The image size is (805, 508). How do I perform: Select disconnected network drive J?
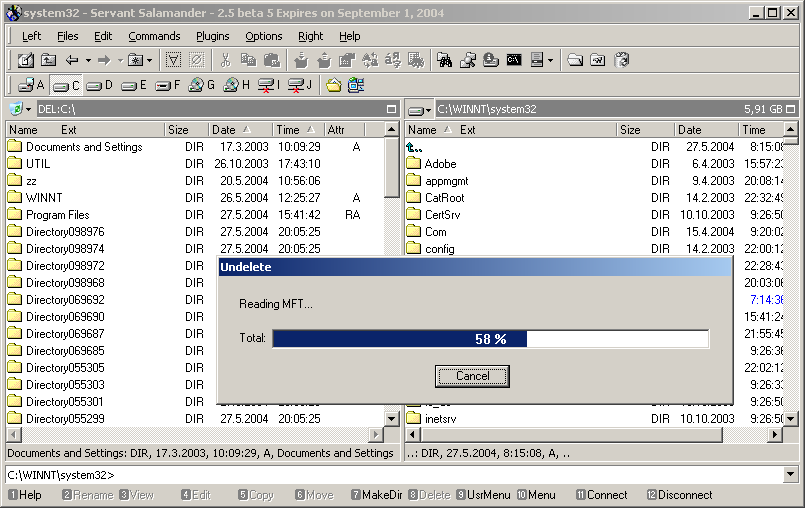click(300, 85)
